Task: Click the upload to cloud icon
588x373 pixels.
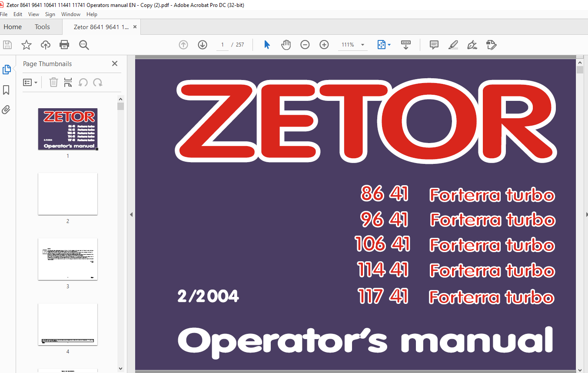Action: [x=45, y=45]
